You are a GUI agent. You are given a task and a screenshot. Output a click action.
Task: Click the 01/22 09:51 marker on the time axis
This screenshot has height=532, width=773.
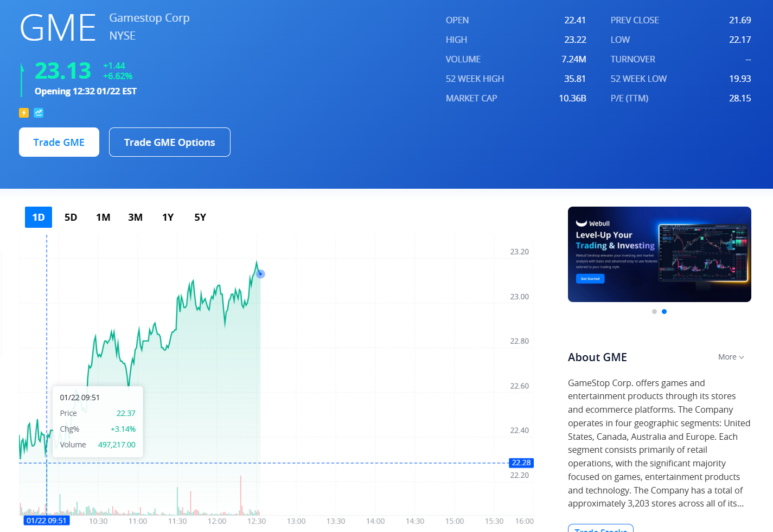(x=47, y=521)
